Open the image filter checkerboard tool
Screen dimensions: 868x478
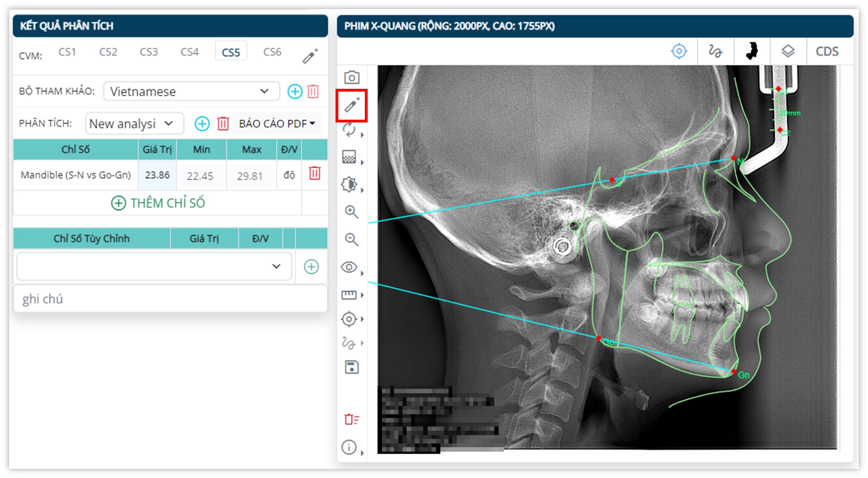349,157
